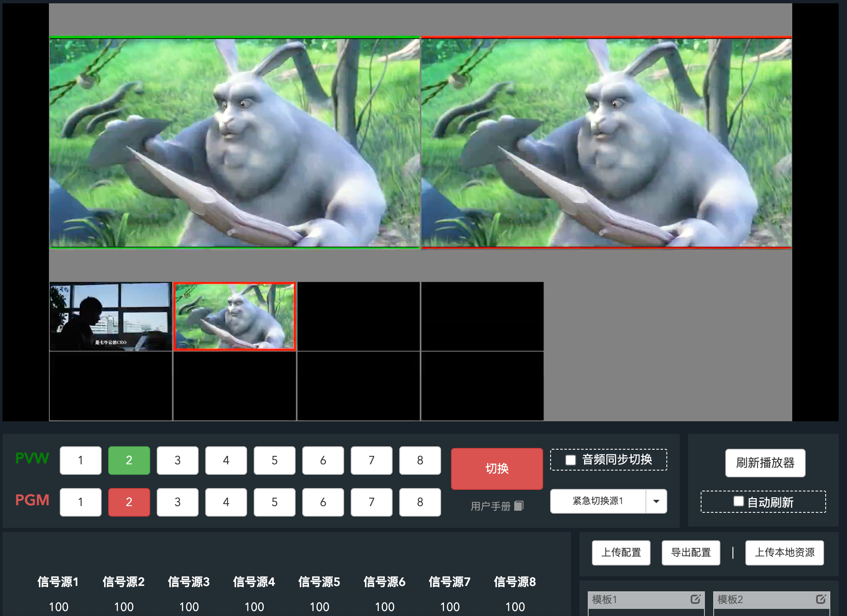Click 上传本地资源 button
Screen dimensions: 847x616
(x=784, y=552)
